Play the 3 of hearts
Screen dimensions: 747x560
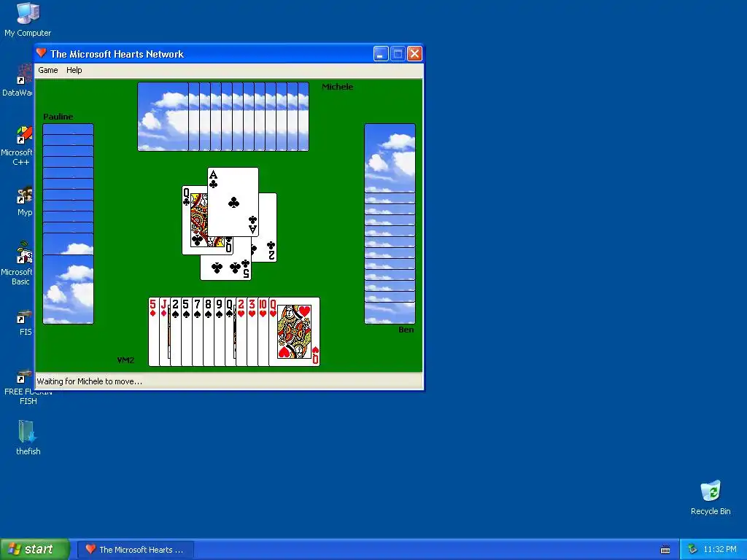[252, 332]
